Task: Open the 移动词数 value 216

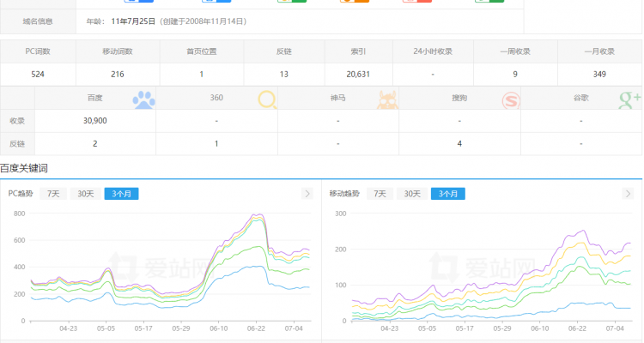Action: [119, 75]
